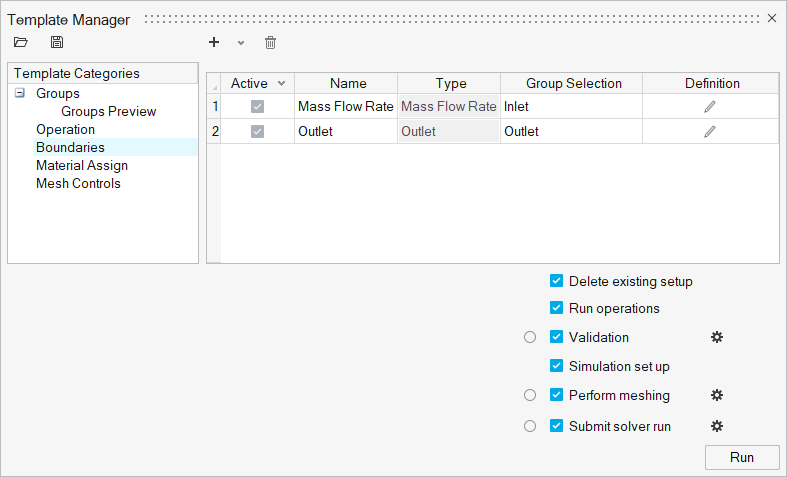The height and width of the screenshot is (477, 787).
Task: Uncheck Delete existing setup checkbox
Action: click(557, 281)
